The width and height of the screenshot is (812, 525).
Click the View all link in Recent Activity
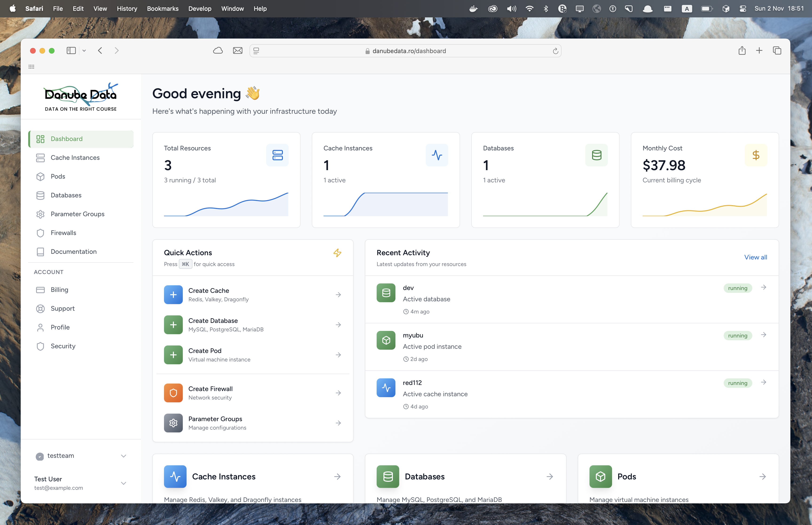coord(755,257)
